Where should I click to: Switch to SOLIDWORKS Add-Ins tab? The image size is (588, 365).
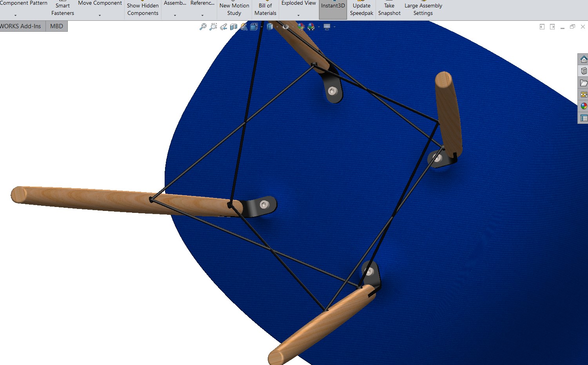click(22, 26)
